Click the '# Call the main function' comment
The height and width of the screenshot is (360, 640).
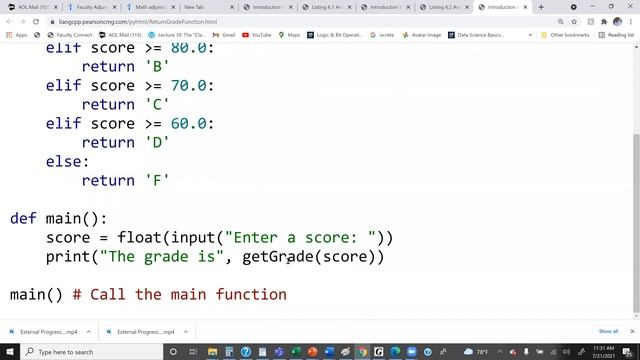pyautogui.click(x=180, y=295)
